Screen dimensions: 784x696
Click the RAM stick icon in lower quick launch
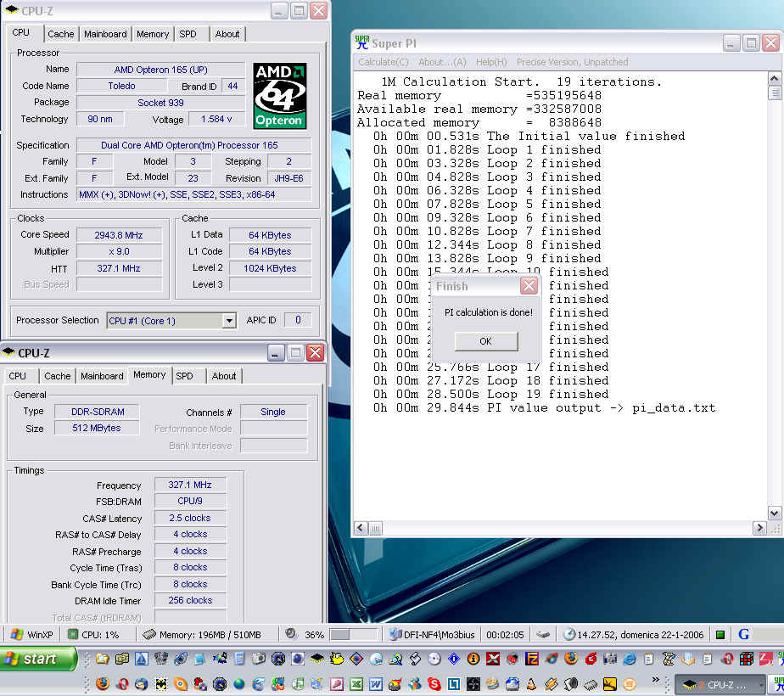tap(591, 683)
